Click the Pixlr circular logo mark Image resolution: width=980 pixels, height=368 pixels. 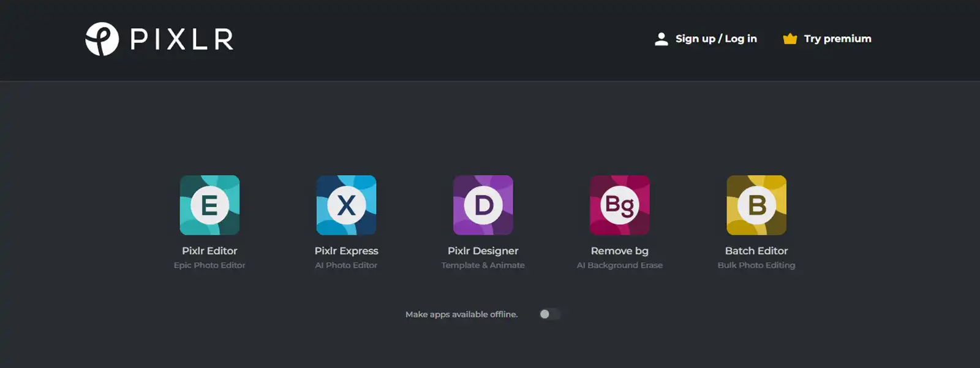coord(102,39)
